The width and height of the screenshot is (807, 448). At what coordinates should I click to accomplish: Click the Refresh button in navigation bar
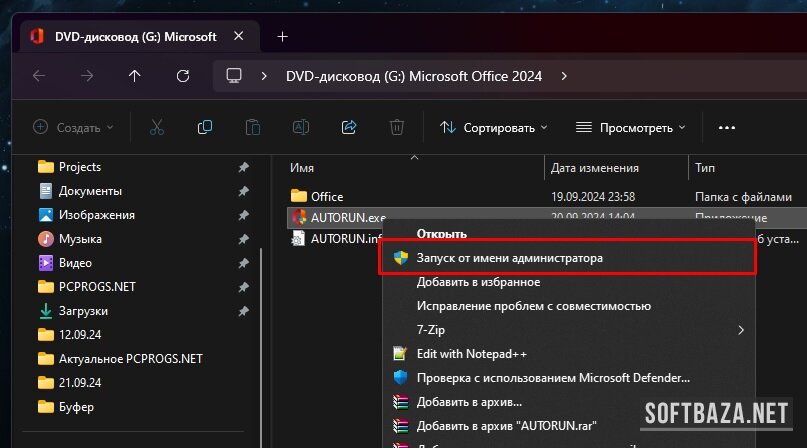[x=182, y=76]
